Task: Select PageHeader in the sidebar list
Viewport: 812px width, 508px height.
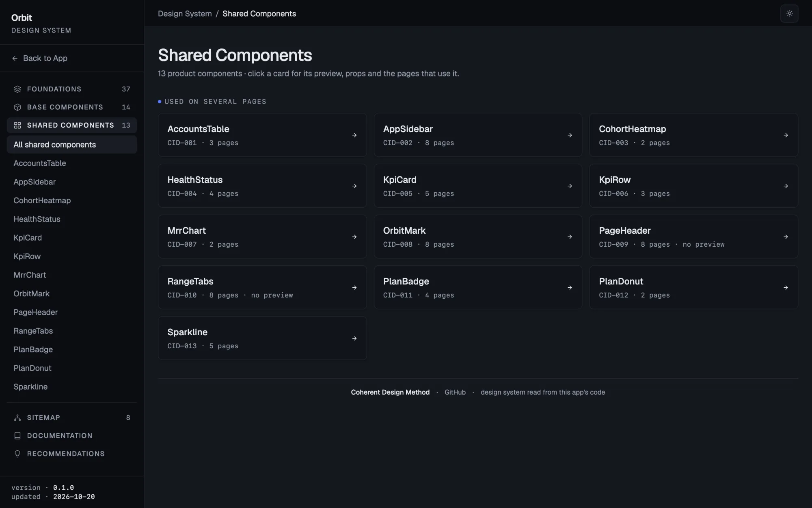Action: (x=72, y=313)
